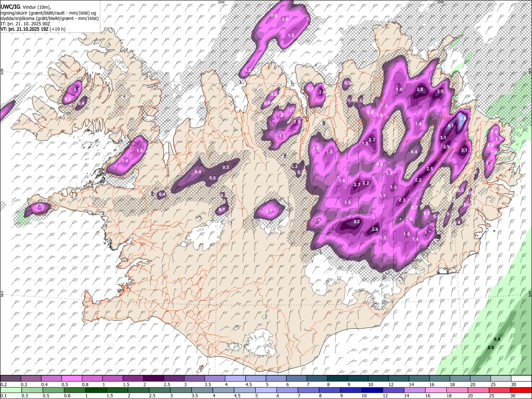Click the IT initial time '00Z' line
The image size is (532, 399).
pos(25,24)
